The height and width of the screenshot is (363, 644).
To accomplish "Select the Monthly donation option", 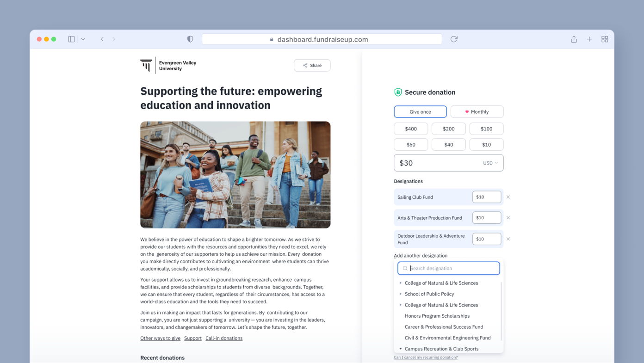I will coord(477,111).
